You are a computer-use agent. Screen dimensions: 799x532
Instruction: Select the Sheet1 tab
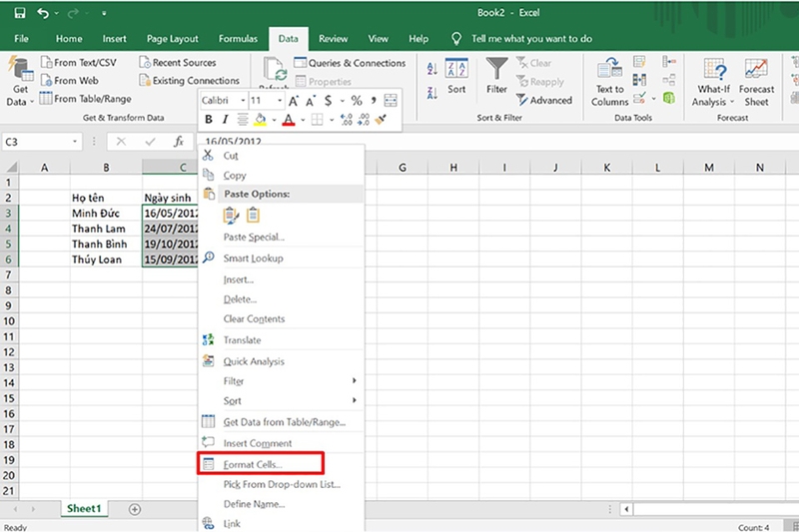pos(84,509)
